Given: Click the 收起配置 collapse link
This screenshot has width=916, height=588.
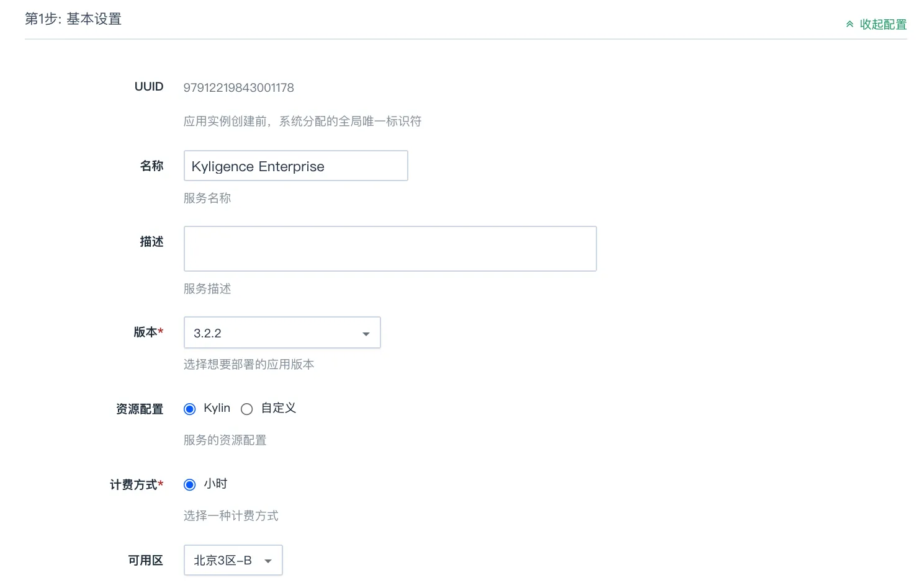Looking at the screenshot, I should click(x=876, y=24).
